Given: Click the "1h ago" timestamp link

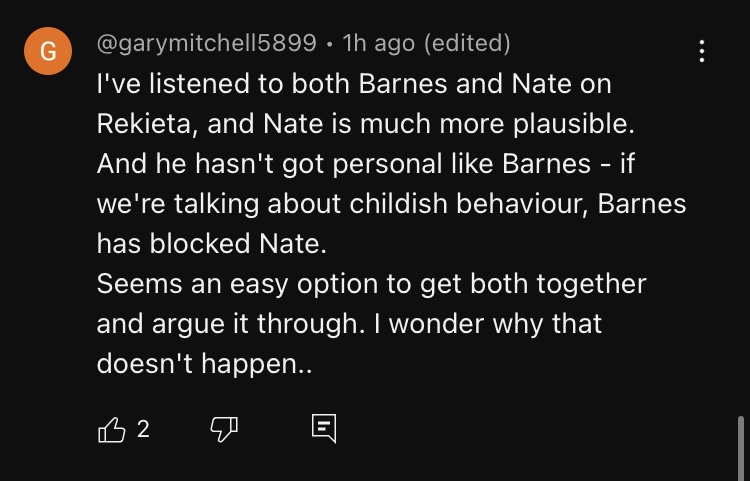Looking at the screenshot, I should pyautogui.click(x=379, y=44).
